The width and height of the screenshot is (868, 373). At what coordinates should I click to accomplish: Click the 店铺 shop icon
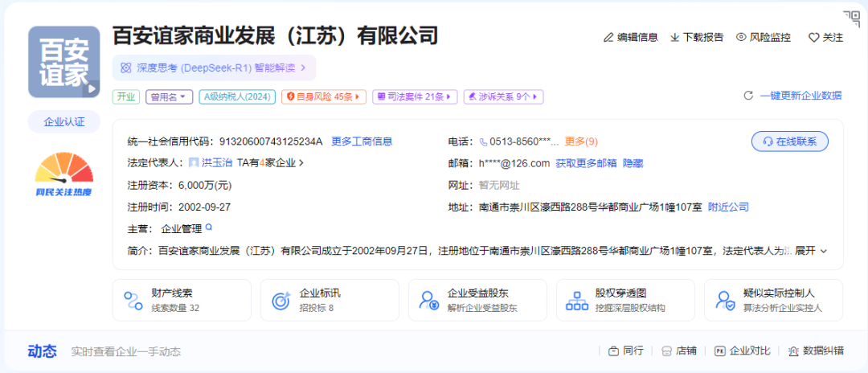tap(667, 351)
